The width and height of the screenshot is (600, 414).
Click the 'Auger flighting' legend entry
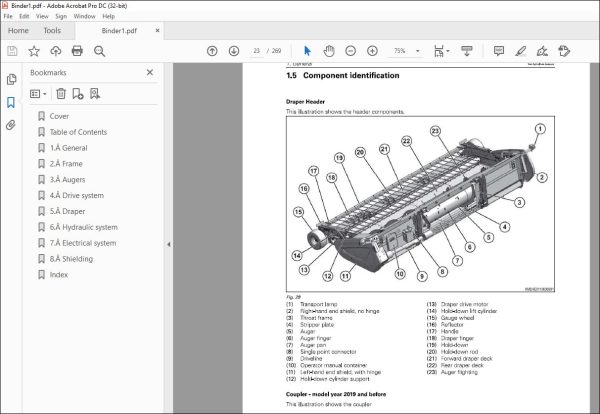[459, 372]
